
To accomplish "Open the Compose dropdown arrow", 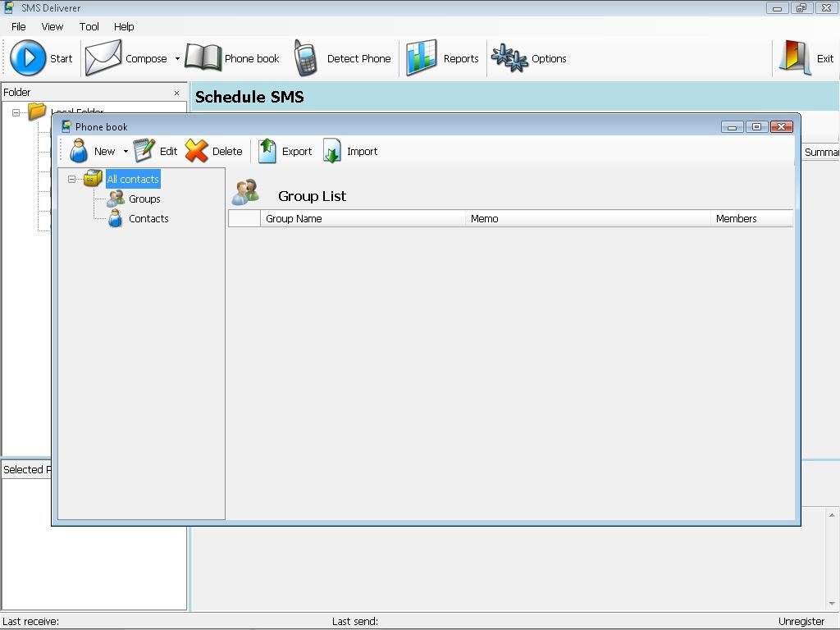I will click(x=177, y=58).
